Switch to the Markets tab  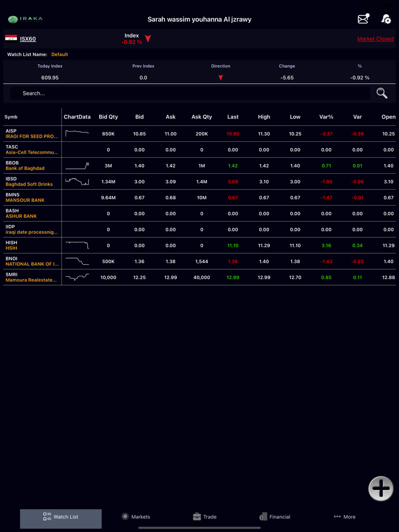point(136,517)
